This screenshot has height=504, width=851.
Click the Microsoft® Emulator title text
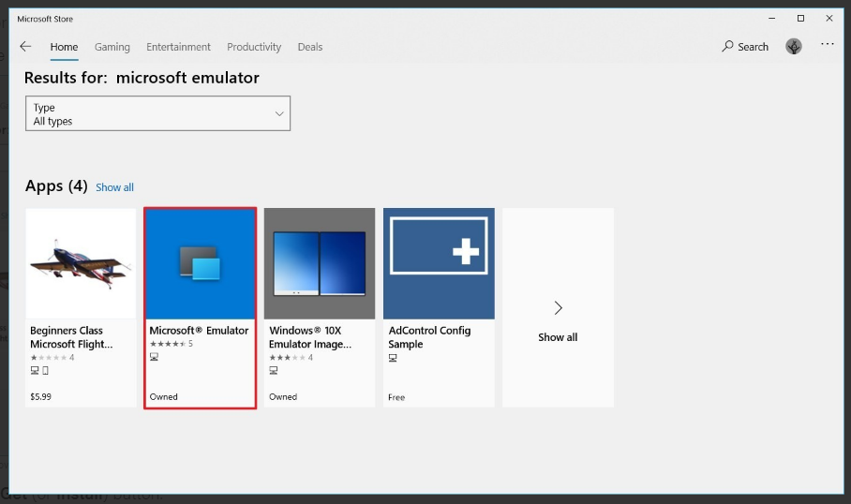tap(199, 331)
